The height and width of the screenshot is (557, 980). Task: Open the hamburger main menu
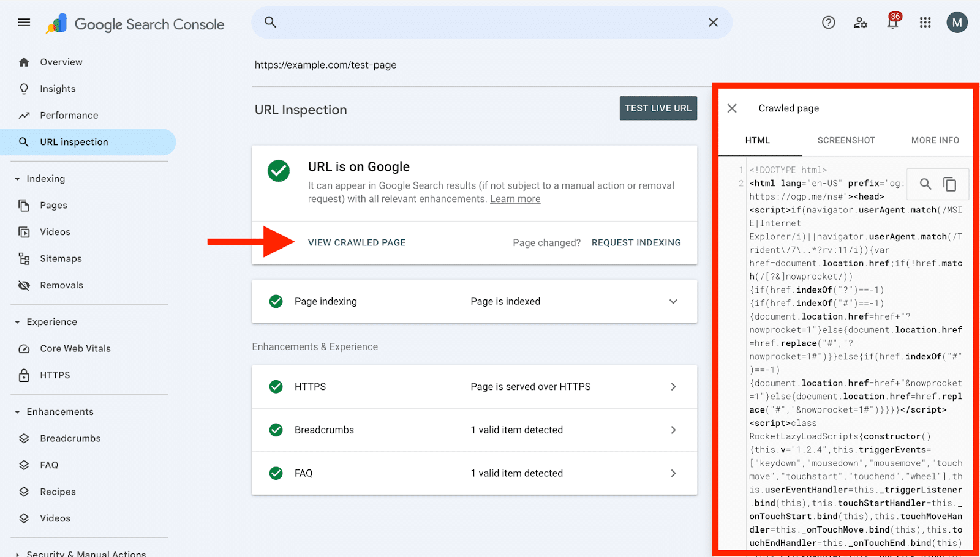(24, 23)
